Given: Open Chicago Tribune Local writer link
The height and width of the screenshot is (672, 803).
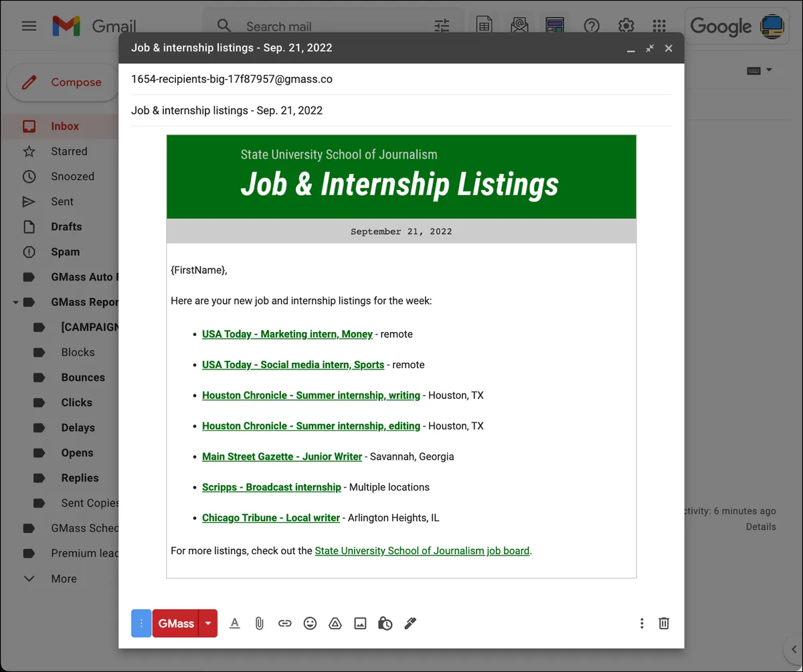Looking at the screenshot, I should (271, 518).
